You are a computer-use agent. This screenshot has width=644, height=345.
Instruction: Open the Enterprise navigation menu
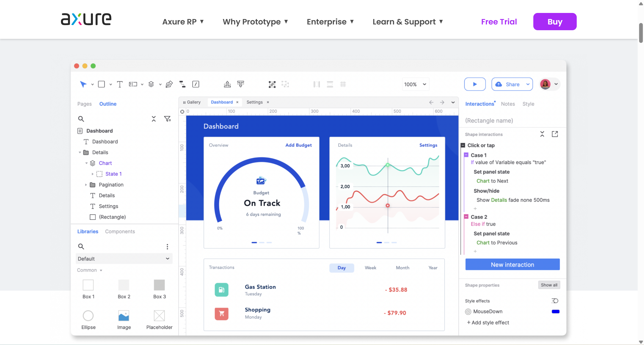[330, 22]
